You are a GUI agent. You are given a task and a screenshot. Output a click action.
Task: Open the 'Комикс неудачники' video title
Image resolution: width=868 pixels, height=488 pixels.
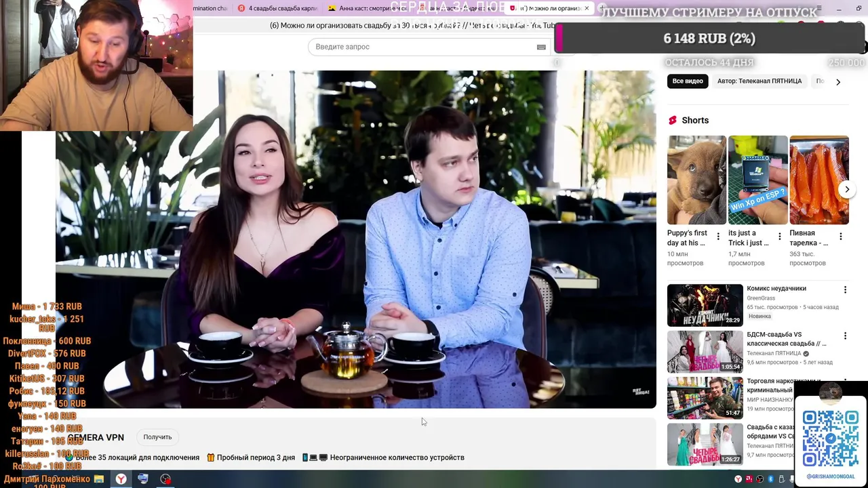[776, 289]
